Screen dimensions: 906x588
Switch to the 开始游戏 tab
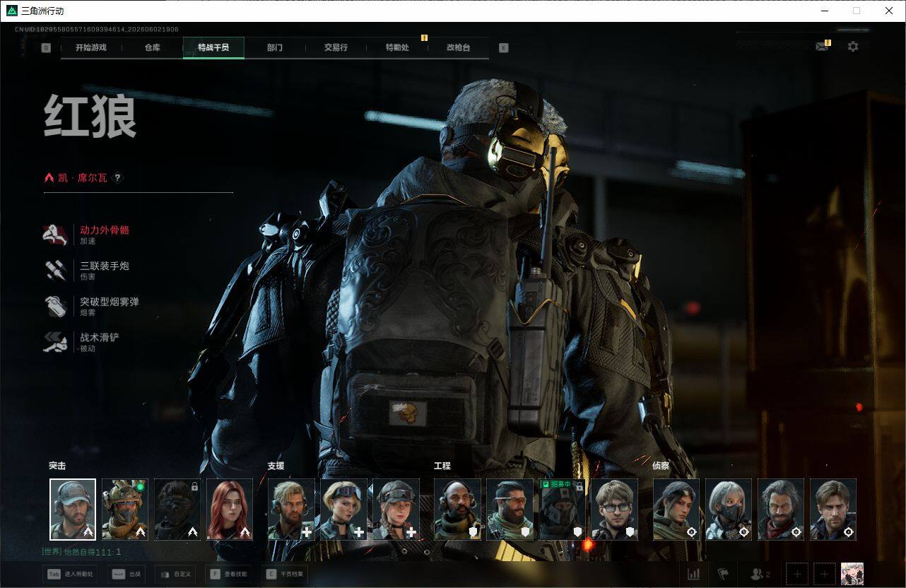pyautogui.click(x=91, y=48)
